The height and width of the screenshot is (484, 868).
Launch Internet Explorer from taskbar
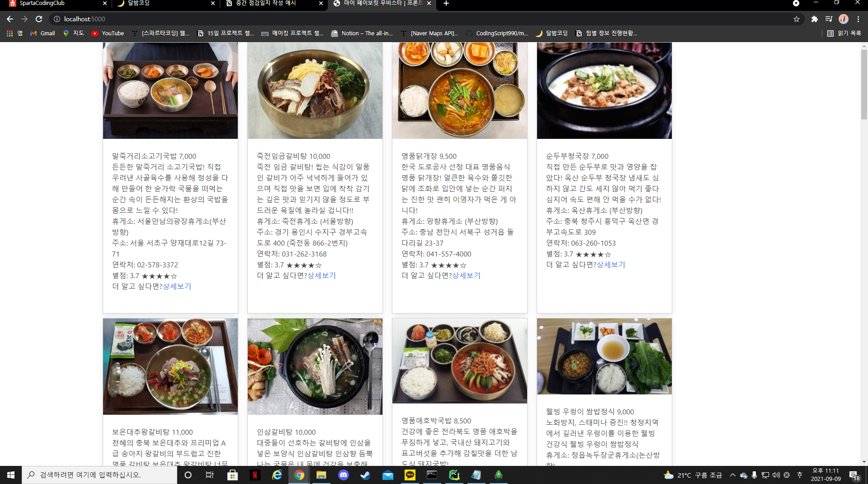click(x=277, y=475)
